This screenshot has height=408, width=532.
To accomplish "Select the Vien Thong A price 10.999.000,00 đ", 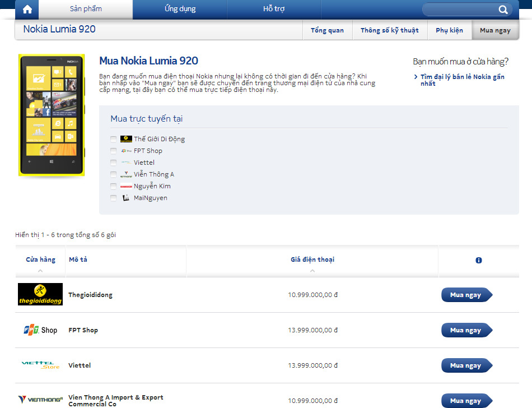I will pyautogui.click(x=313, y=401).
